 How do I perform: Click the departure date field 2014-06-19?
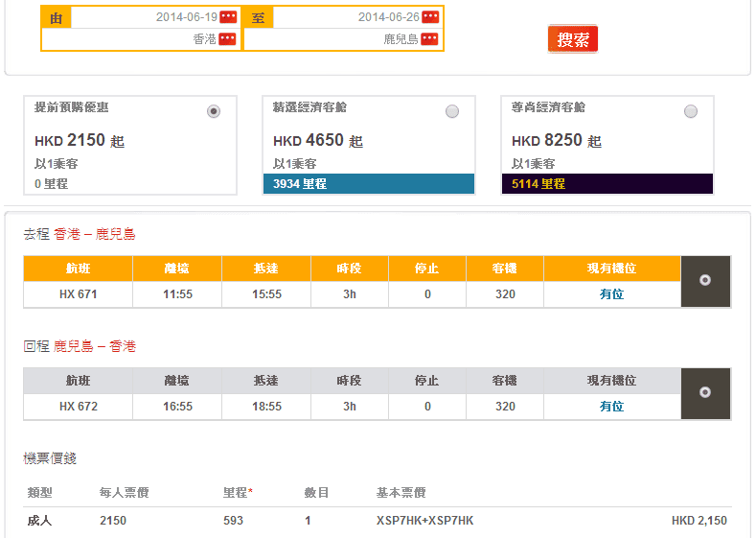coord(144,17)
